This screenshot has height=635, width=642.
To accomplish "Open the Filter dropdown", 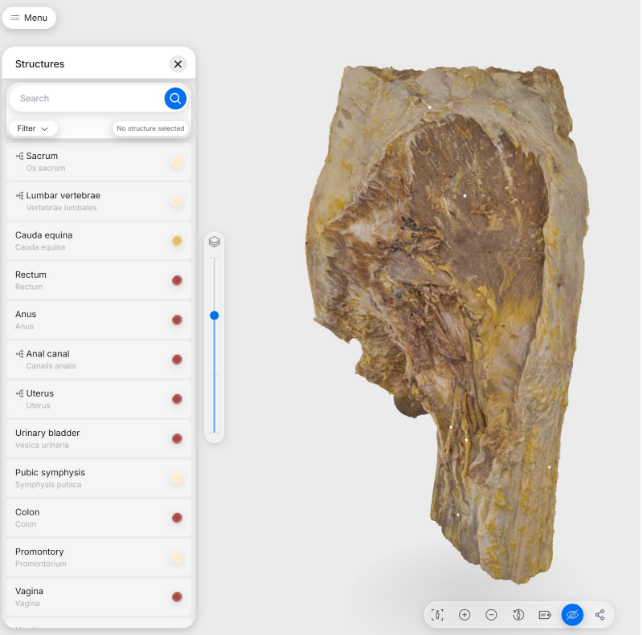I will pos(33,129).
